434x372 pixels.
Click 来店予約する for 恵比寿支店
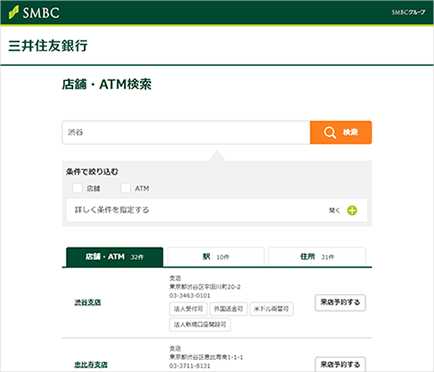pos(340,365)
